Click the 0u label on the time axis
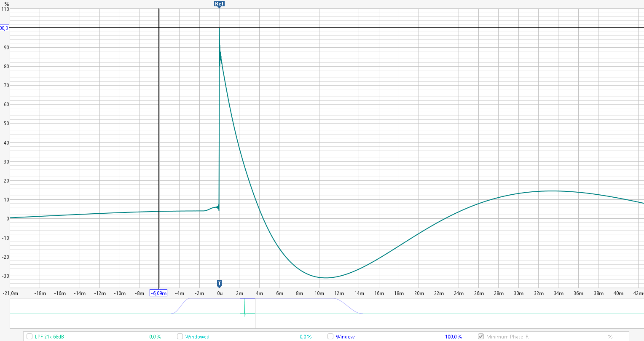This screenshot has width=644, height=341. 219,293
